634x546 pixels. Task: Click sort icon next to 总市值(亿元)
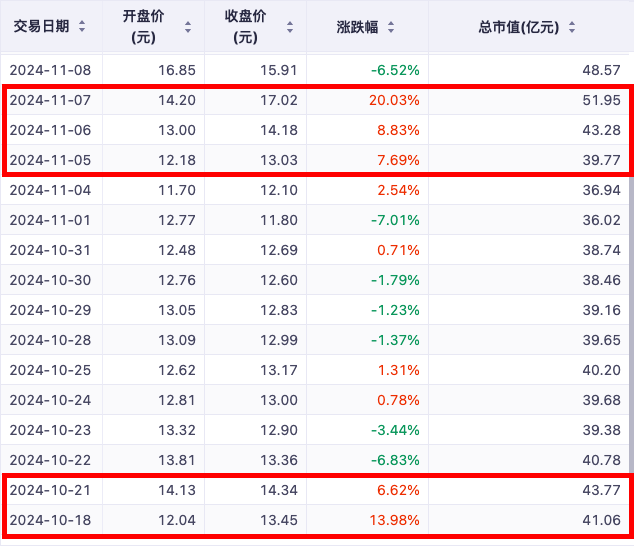(572, 27)
